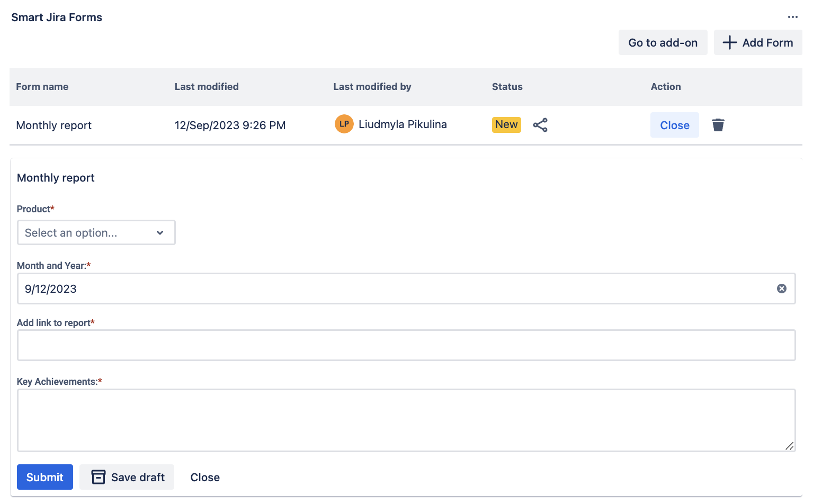Delete the Monthly report form via trash icon

(718, 125)
